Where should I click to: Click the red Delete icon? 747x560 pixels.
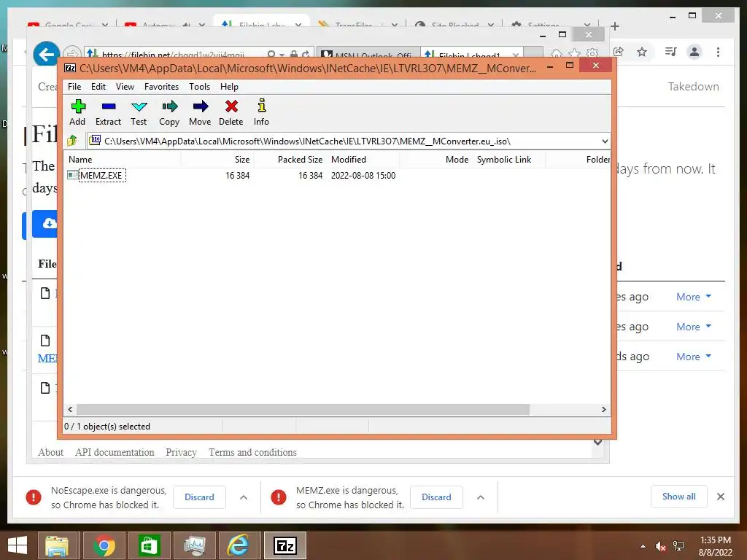[231, 113]
